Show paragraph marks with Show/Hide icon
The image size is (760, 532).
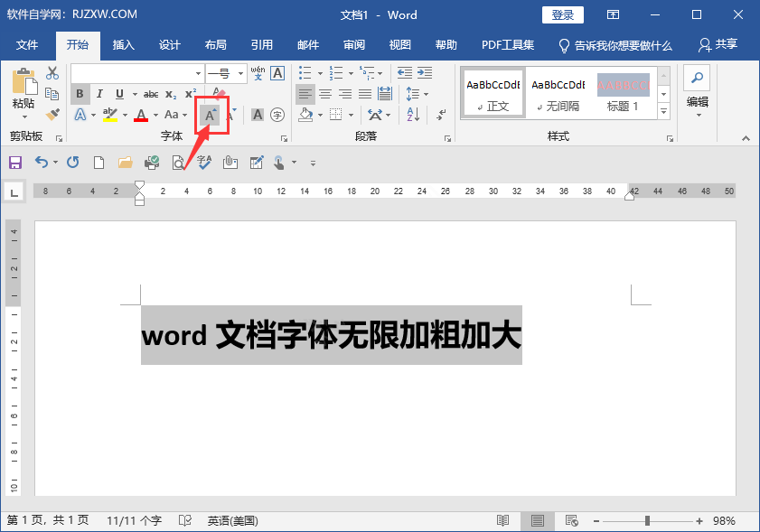[439, 115]
